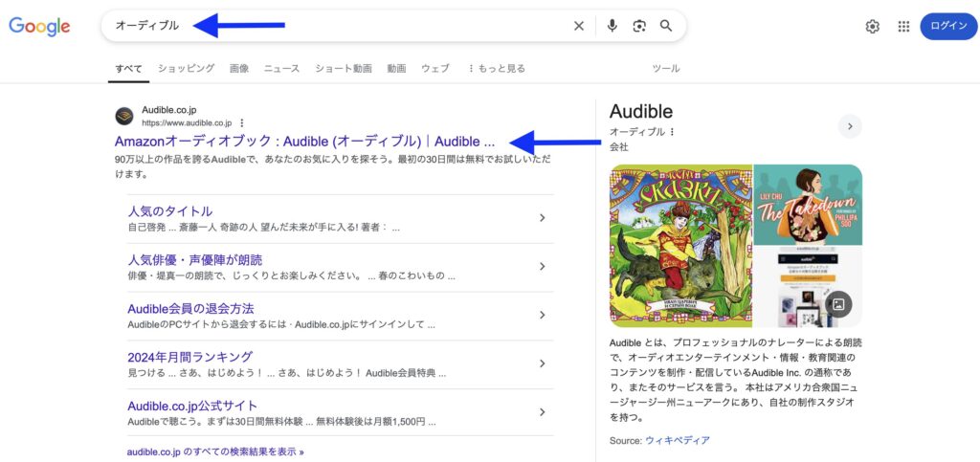Open chevron for Audible会員の退会方法 sitelink
The width and height of the screenshot is (980, 462).
[542, 316]
